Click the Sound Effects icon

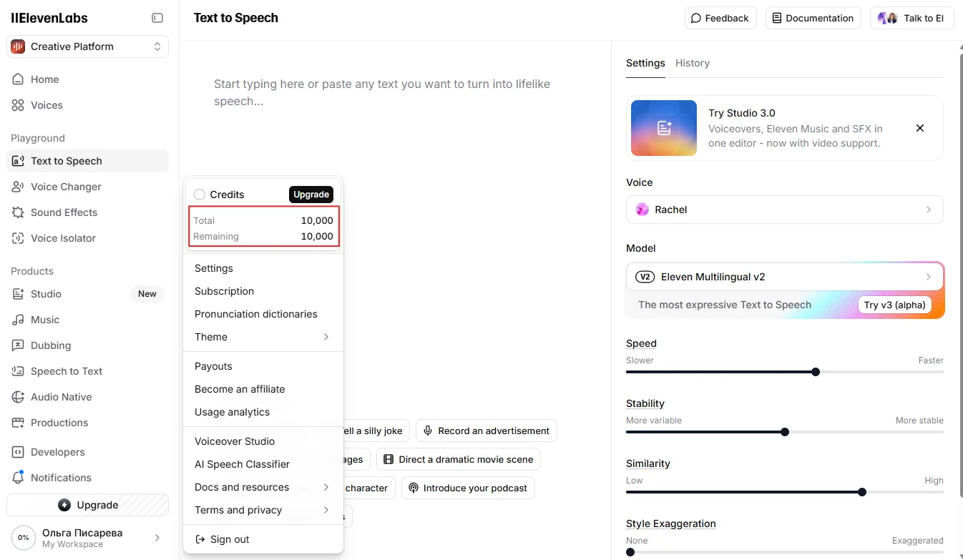pos(18,212)
